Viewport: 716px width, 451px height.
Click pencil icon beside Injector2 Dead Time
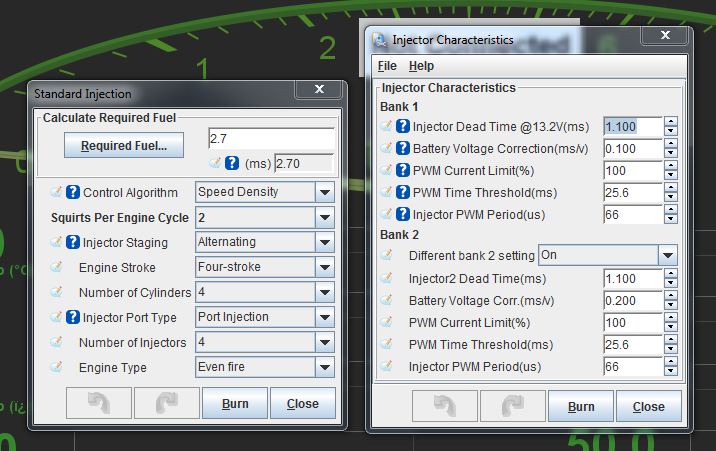tap(386, 278)
